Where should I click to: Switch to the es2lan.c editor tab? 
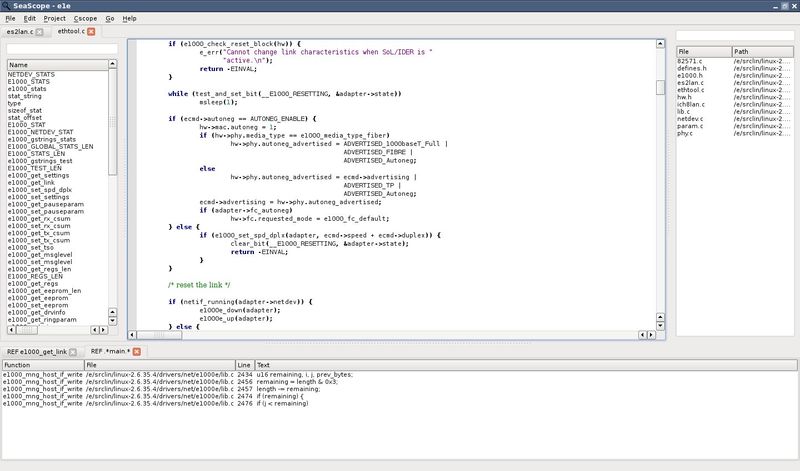point(20,32)
